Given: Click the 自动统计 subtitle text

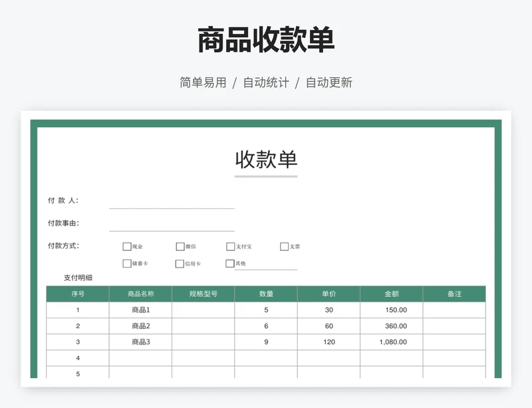Looking at the screenshot, I should click(x=266, y=83).
